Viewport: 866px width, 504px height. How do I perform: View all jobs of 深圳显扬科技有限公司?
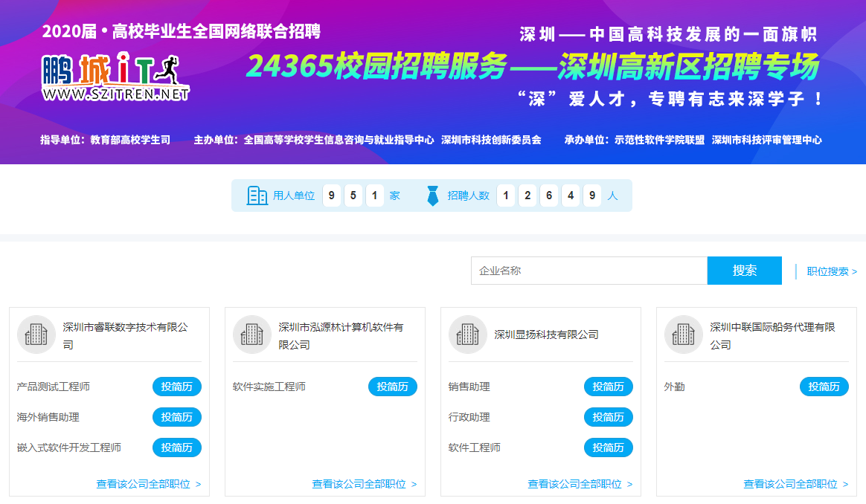coord(580,484)
